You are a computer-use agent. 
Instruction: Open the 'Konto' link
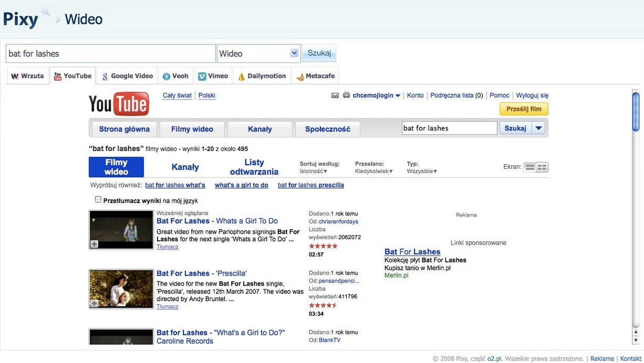pyautogui.click(x=415, y=95)
